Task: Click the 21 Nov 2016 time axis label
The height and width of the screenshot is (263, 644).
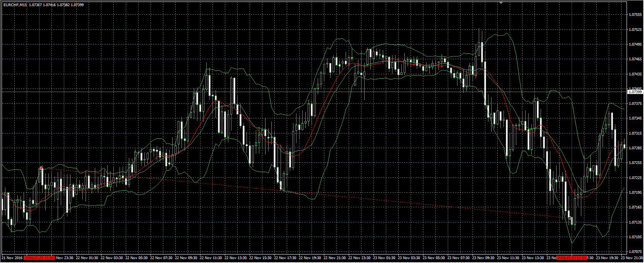Action: (x=12, y=258)
